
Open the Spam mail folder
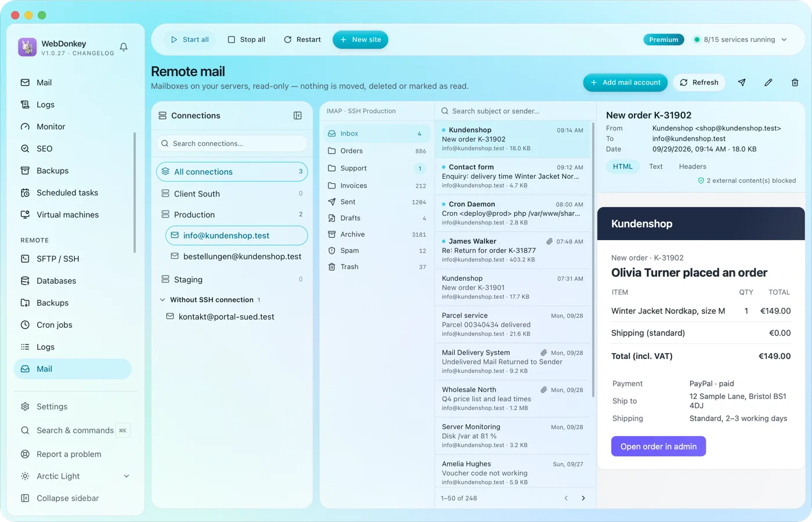point(377,251)
